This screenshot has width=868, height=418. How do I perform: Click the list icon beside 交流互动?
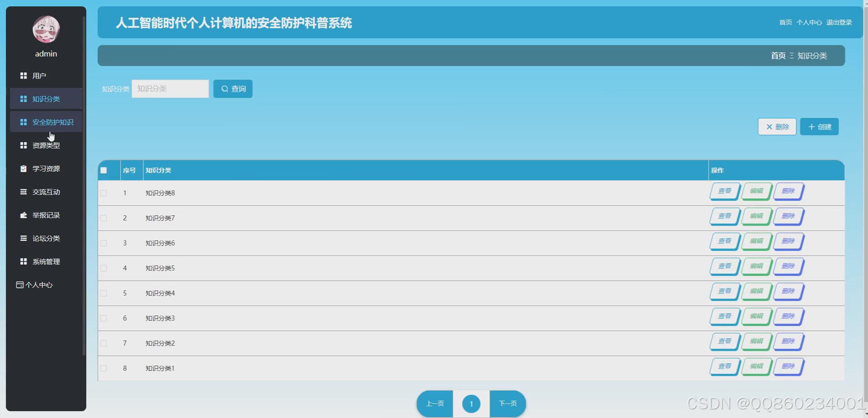(24, 192)
